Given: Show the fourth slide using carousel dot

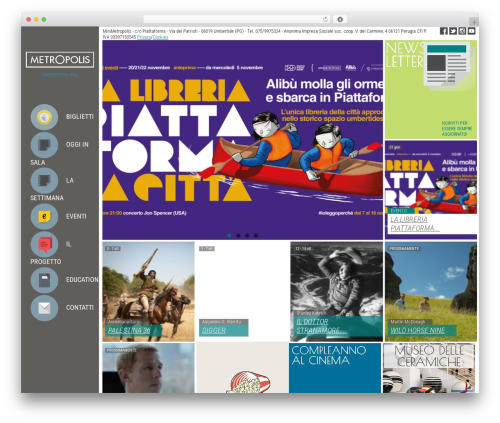Looking at the screenshot, I should coord(256,235).
